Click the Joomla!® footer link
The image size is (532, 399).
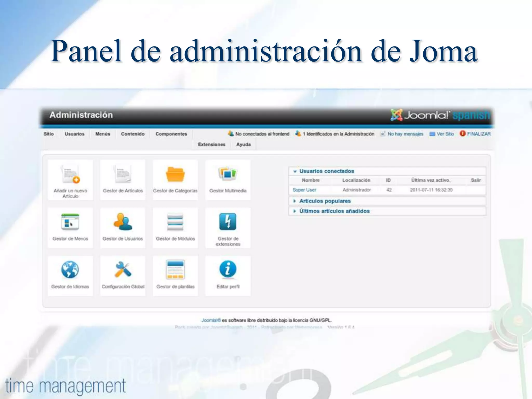(x=211, y=320)
